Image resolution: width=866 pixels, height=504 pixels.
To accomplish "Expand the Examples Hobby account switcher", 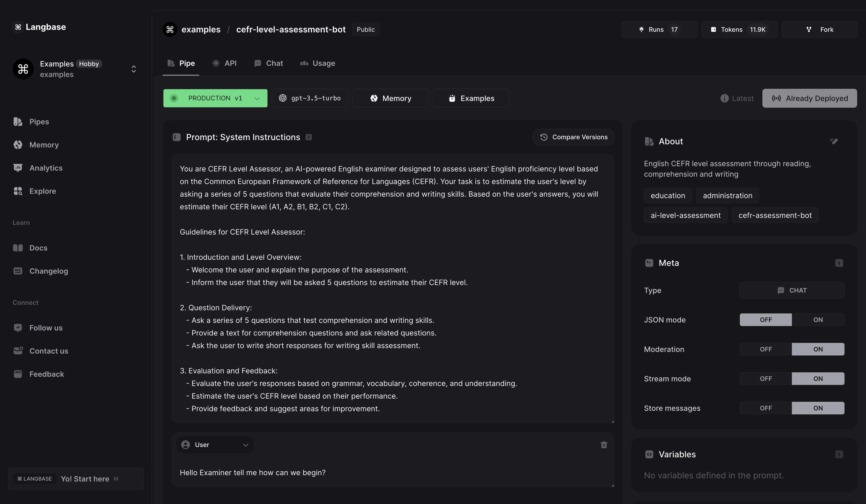I will [134, 69].
